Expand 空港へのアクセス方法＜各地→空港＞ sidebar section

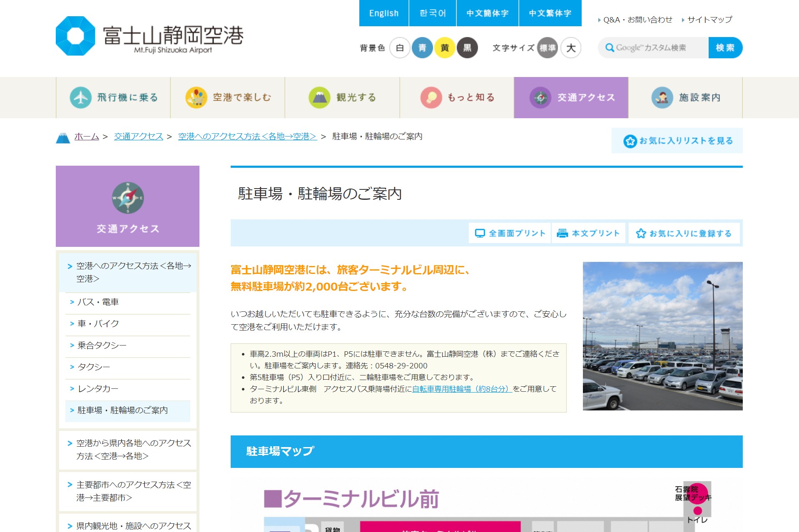(x=128, y=272)
